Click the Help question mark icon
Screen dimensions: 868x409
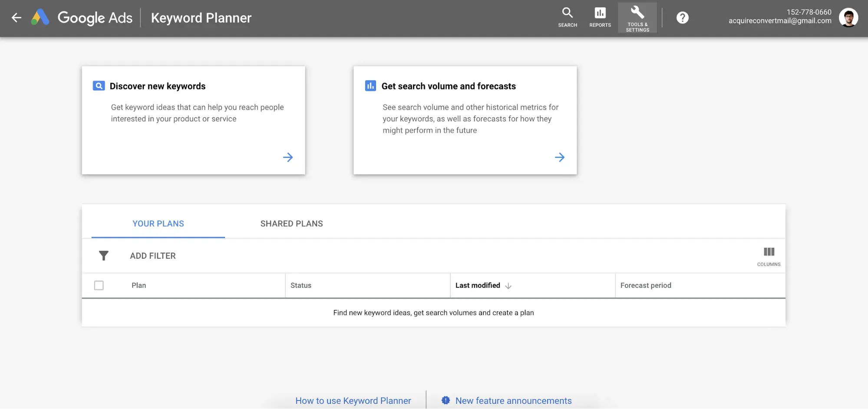[x=682, y=18]
